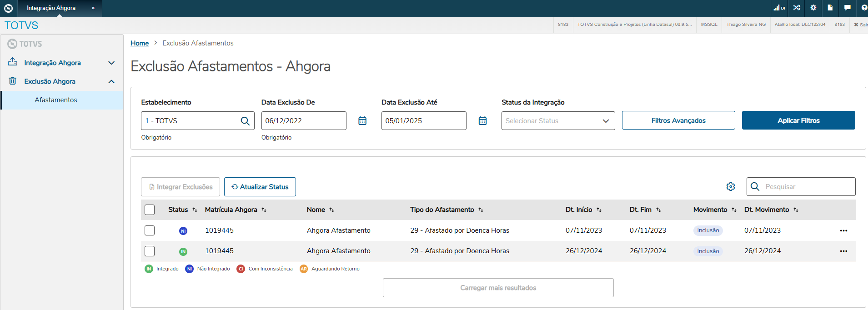
Task: Open the chat bubble icon
Action: pos(847,8)
